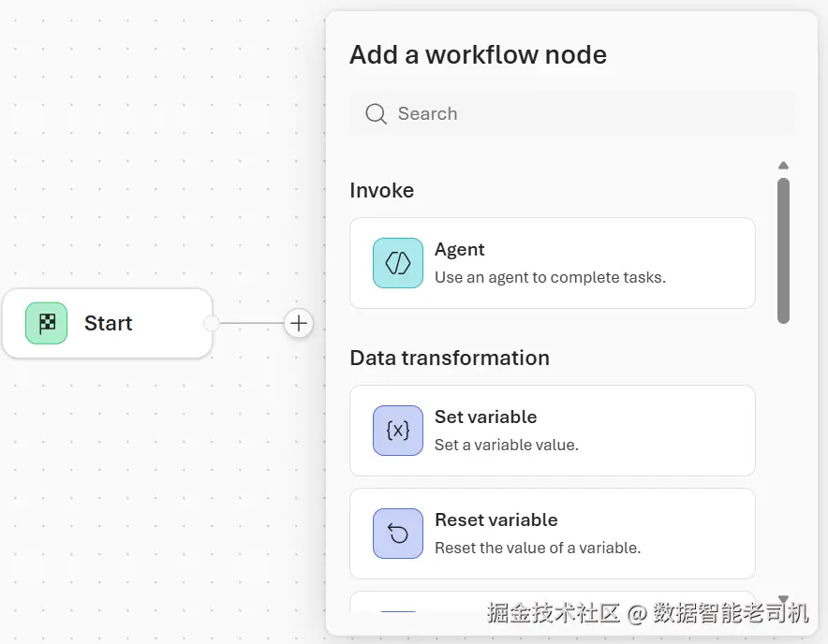Click the Agent node code icon
This screenshot has height=644, width=828.
(x=398, y=263)
